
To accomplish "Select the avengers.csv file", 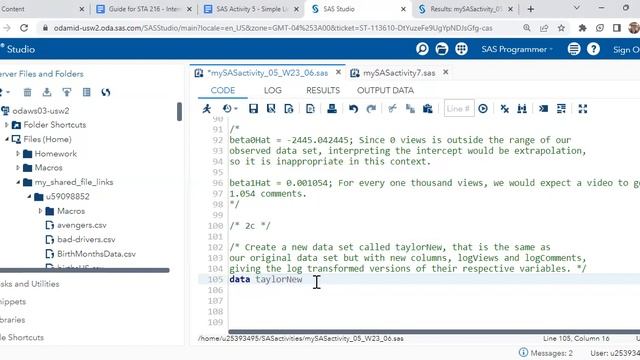I will (82, 225).
